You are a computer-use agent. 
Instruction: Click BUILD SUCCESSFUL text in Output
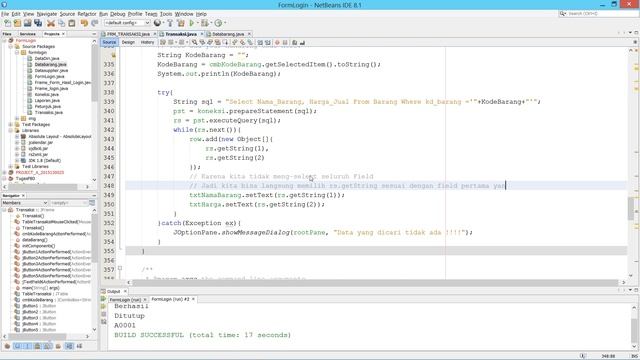pyautogui.click(x=149, y=335)
